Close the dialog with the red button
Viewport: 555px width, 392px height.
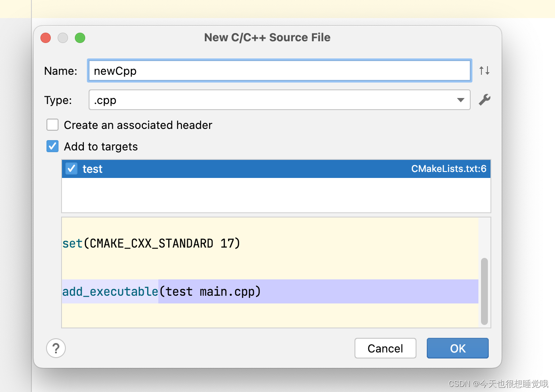coord(46,38)
